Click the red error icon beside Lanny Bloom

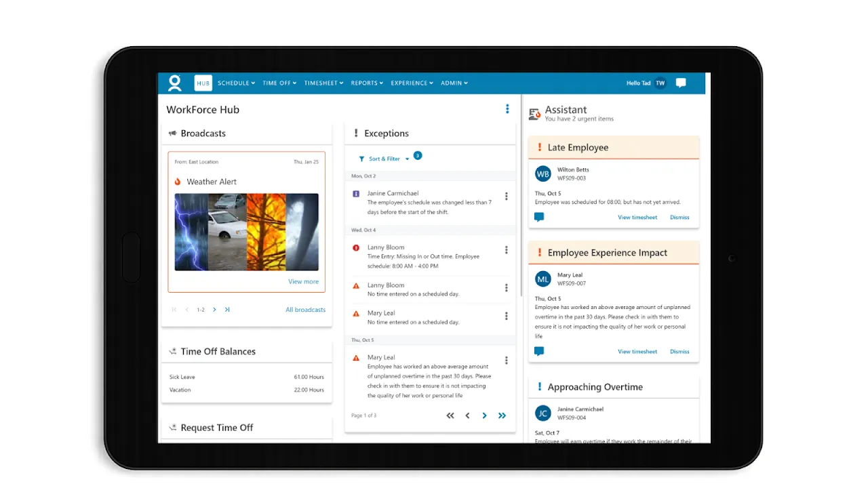pyautogui.click(x=356, y=248)
